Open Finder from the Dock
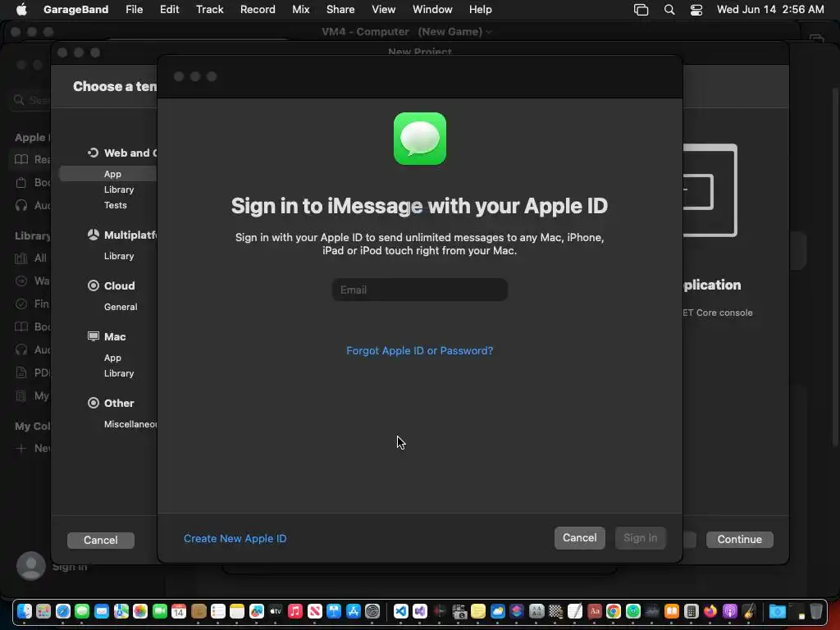The image size is (840, 630). [x=24, y=611]
